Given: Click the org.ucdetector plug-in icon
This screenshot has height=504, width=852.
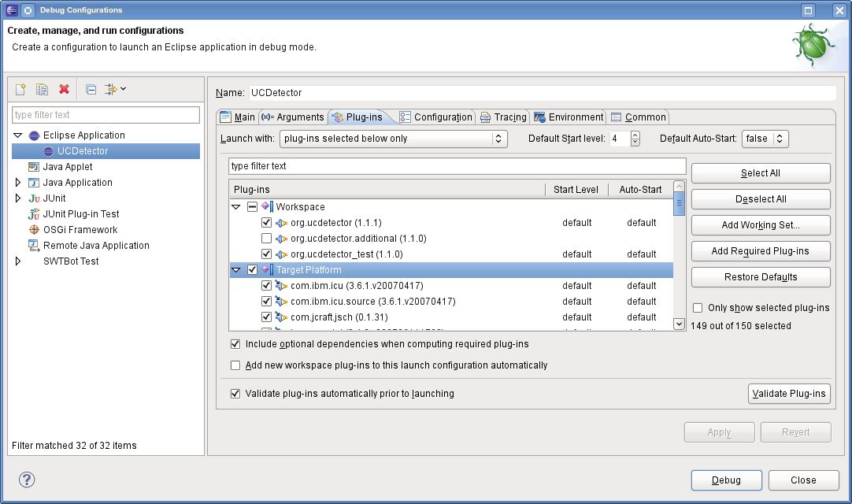Looking at the screenshot, I should tap(281, 223).
